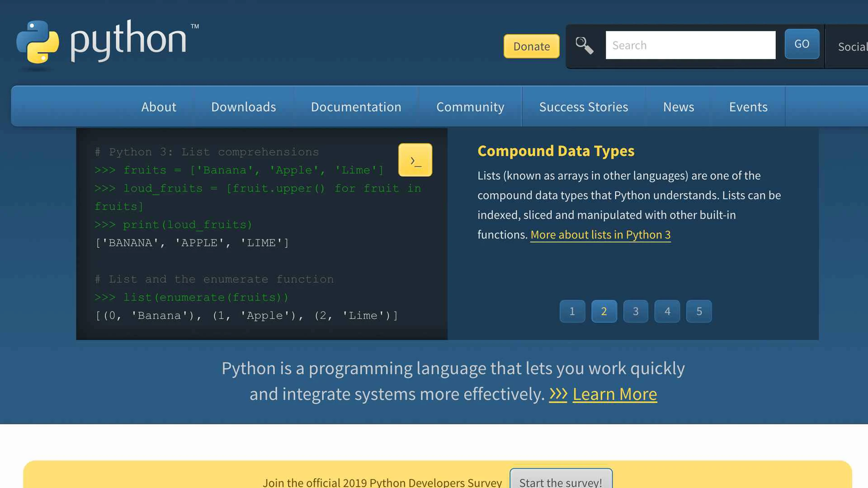Viewport: 868px width, 488px height.
Task: Click the GO search button
Action: (802, 44)
